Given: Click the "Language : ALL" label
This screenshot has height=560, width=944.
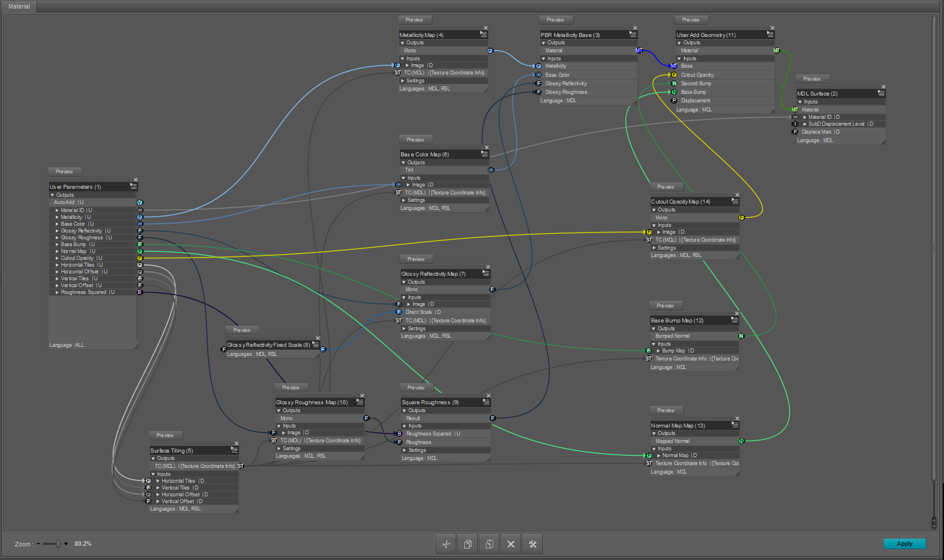Looking at the screenshot, I should (67, 345).
